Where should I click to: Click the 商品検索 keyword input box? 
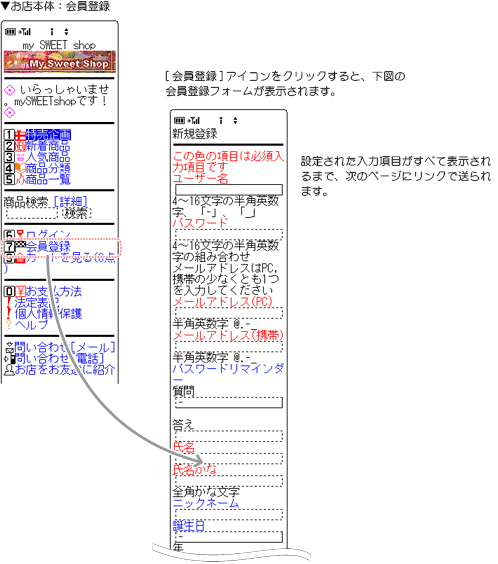[32, 213]
